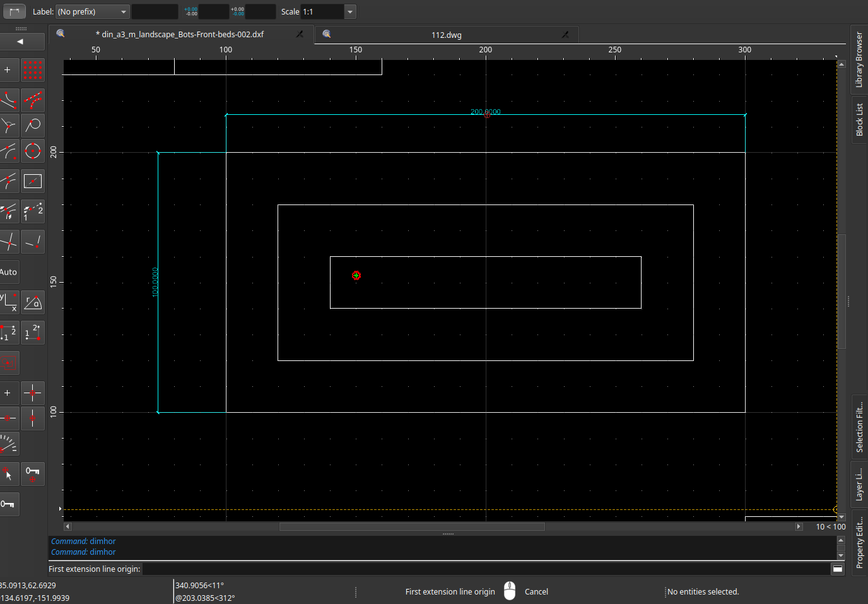Select snap icon with dashed line 1 to 2

pyautogui.click(x=33, y=211)
